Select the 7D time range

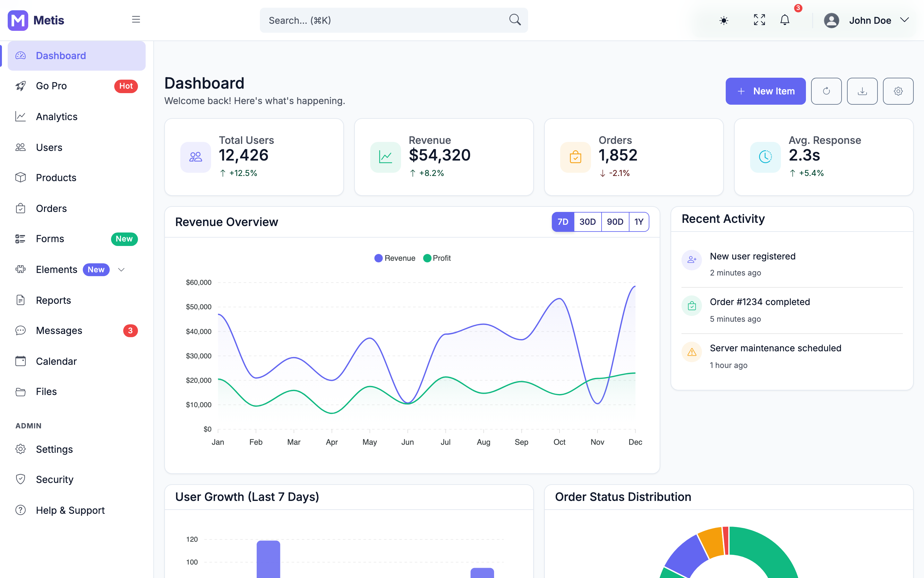tap(563, 222)
